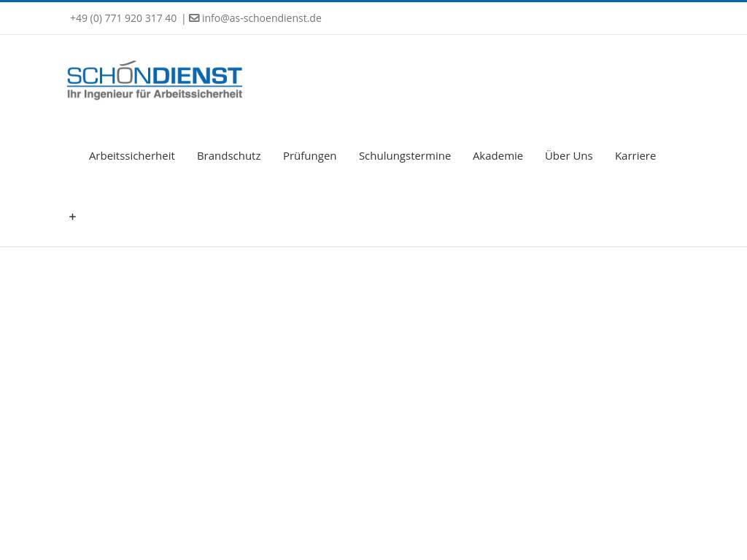
Task: Click the empty white page content area
Action: point(373,401)
